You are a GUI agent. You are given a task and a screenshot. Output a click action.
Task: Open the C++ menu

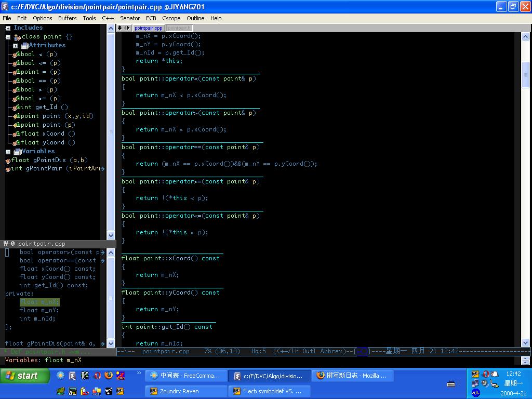point(108,18)
